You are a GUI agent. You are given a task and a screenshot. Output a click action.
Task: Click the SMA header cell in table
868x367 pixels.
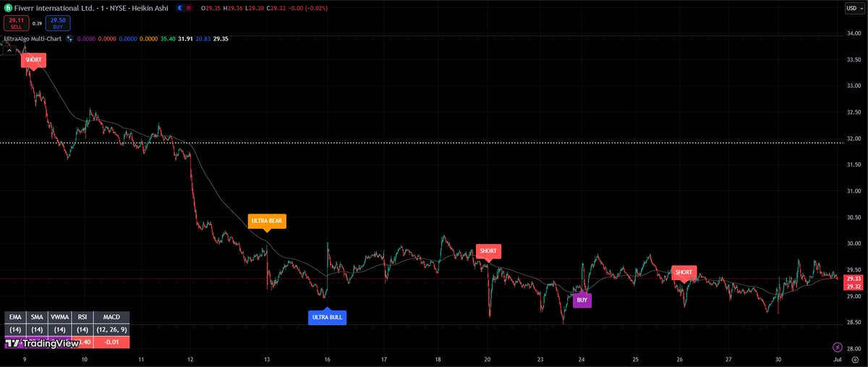37,317
